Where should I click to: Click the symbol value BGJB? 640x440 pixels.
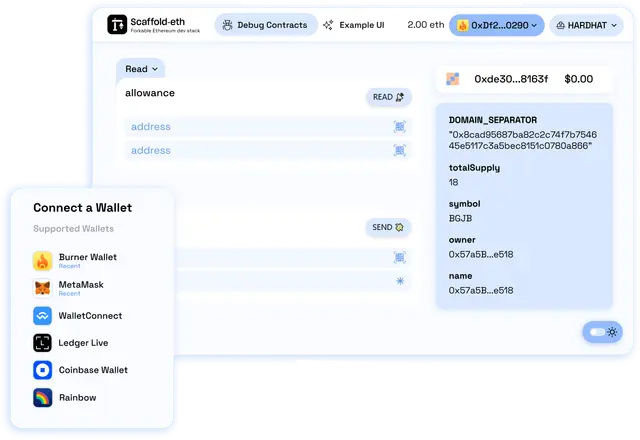tap(460, 218)
